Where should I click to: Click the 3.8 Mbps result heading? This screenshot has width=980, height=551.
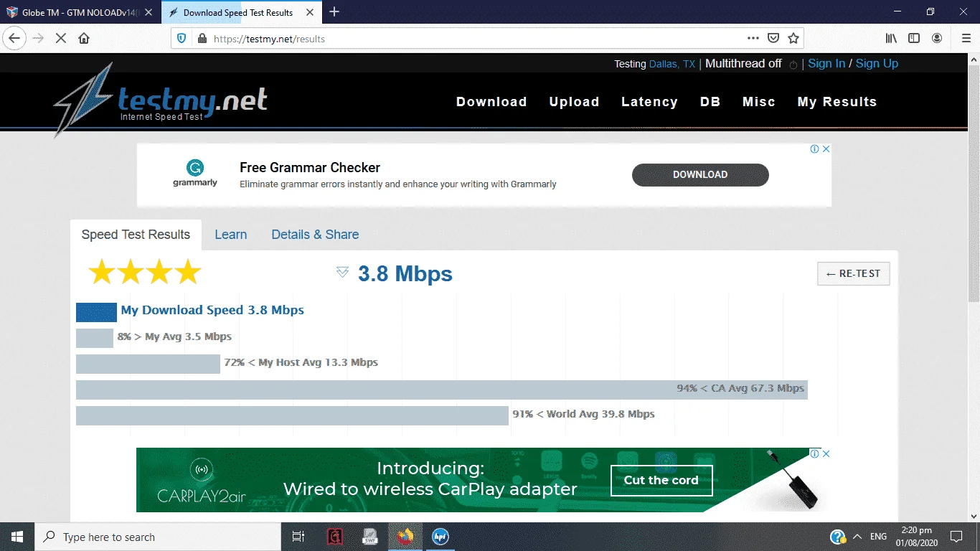click(405, 273)
